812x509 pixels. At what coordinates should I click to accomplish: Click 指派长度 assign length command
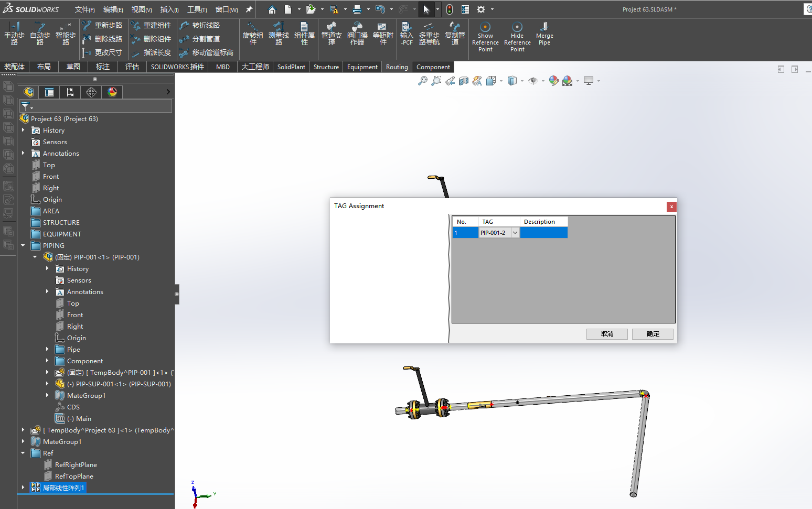point(152,52)
